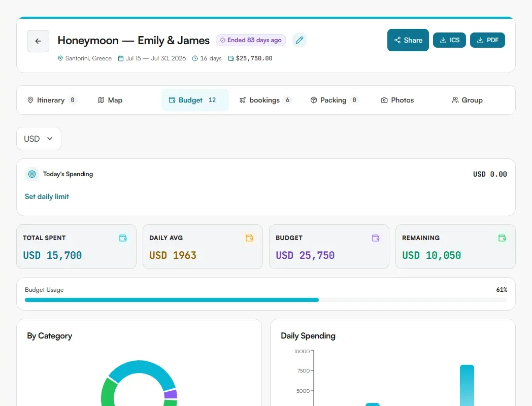Click the calendar icon beside trip dates
Screen dimensions: 532x406
(120, 58)
